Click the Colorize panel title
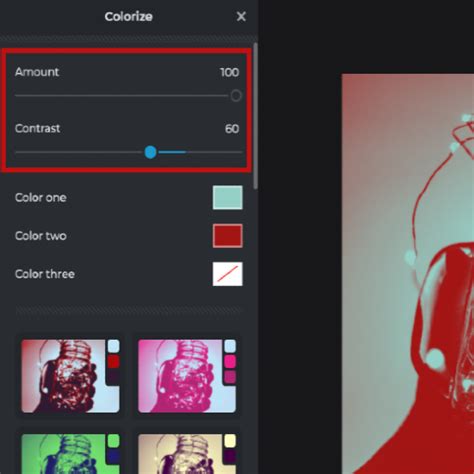The image size is (474, 474). pyautogui.click(x=129, y=16)
